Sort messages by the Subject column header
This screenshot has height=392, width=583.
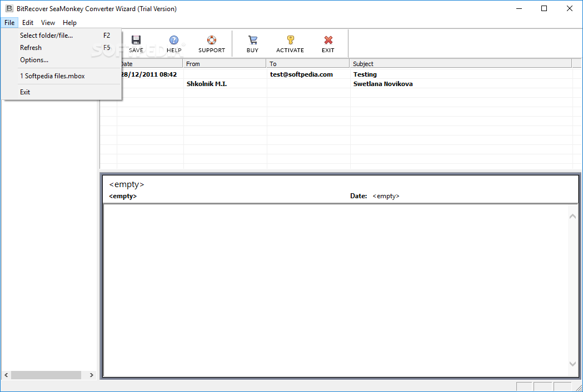point(460,63)
